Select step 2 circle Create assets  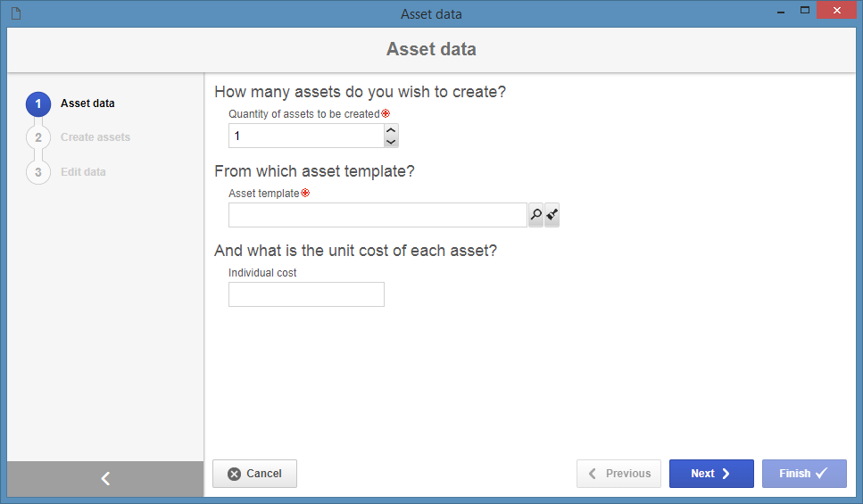click(x=38, y=137)
